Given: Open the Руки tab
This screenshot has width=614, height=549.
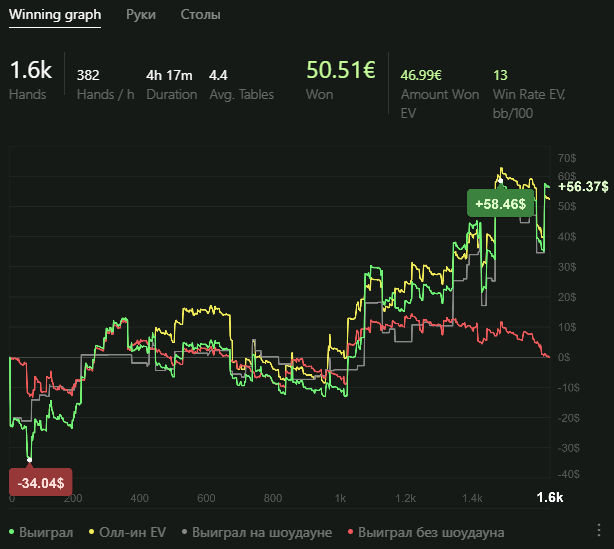Looking at the screenshot, I should point(141,15).
